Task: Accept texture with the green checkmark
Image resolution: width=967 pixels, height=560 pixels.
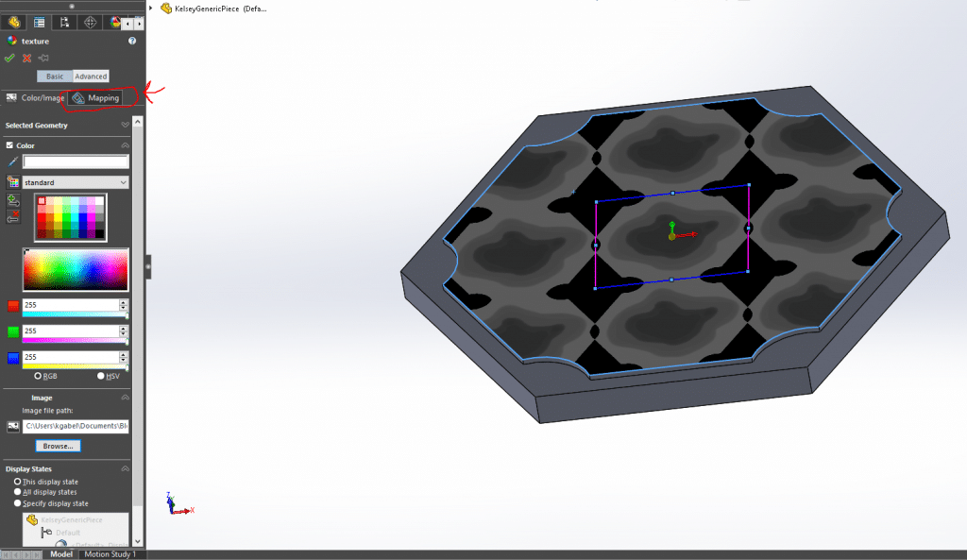Action: pyautogui.click(x=9, y=58)
